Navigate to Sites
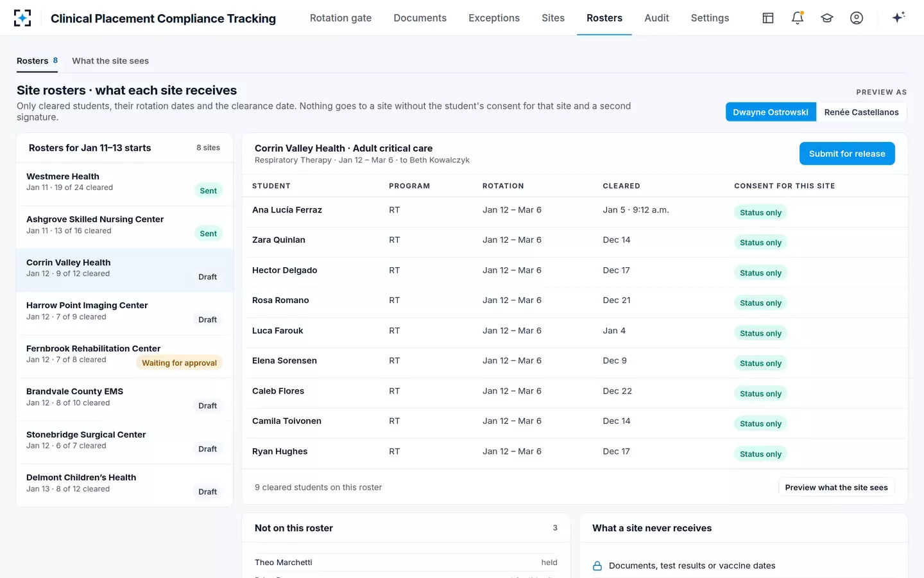 pos(553,18)
